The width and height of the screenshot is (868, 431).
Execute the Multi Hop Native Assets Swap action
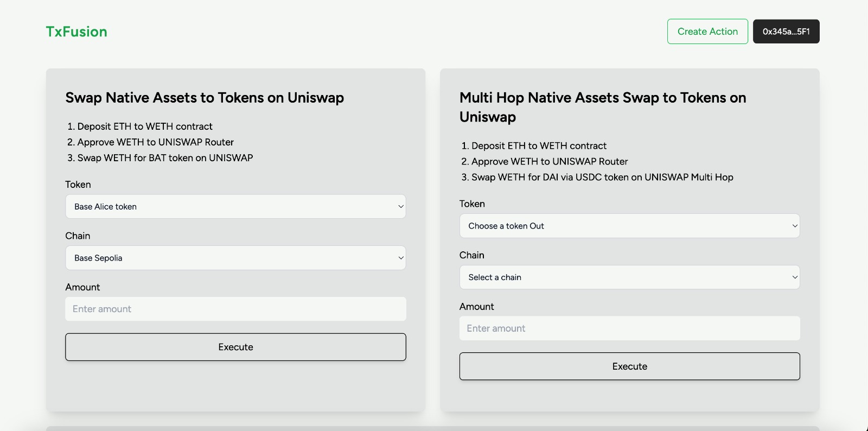click(x=629, y=366)
